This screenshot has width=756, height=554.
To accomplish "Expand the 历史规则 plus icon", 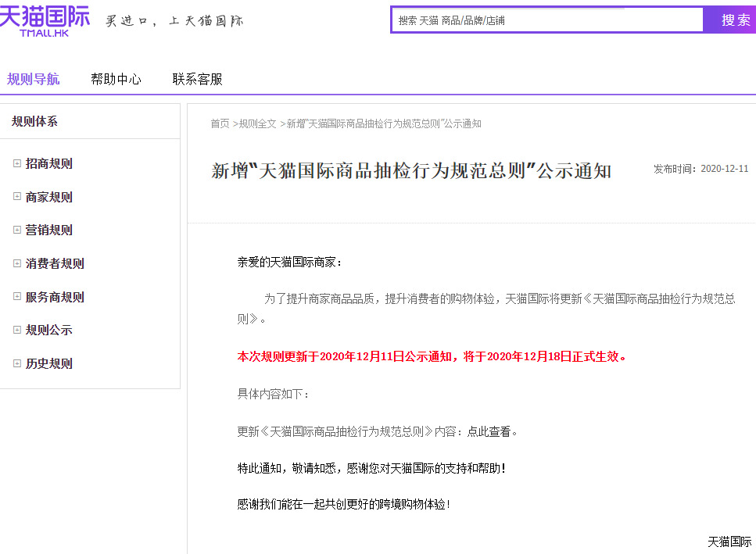I will pyautogui.click(x=17, y=363).
